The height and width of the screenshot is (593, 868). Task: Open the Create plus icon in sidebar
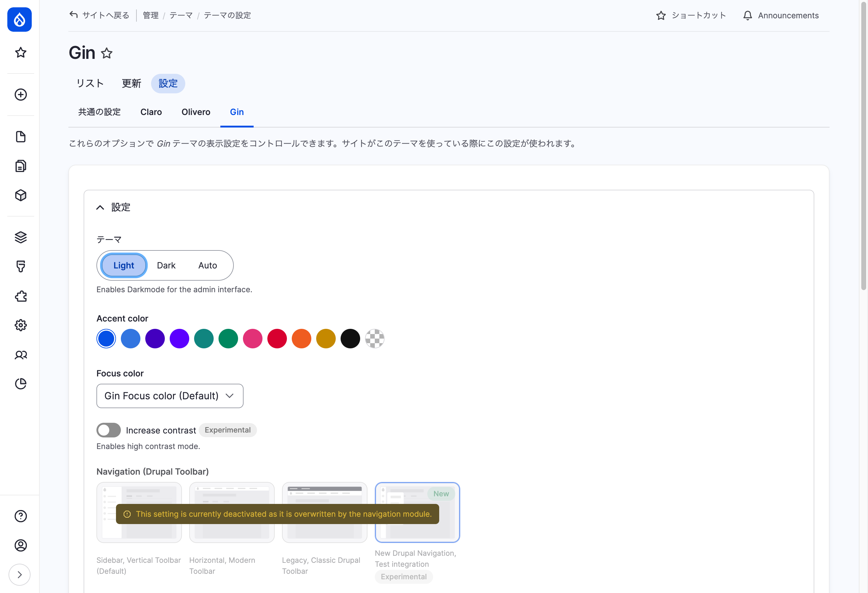(x=20, y=95)
